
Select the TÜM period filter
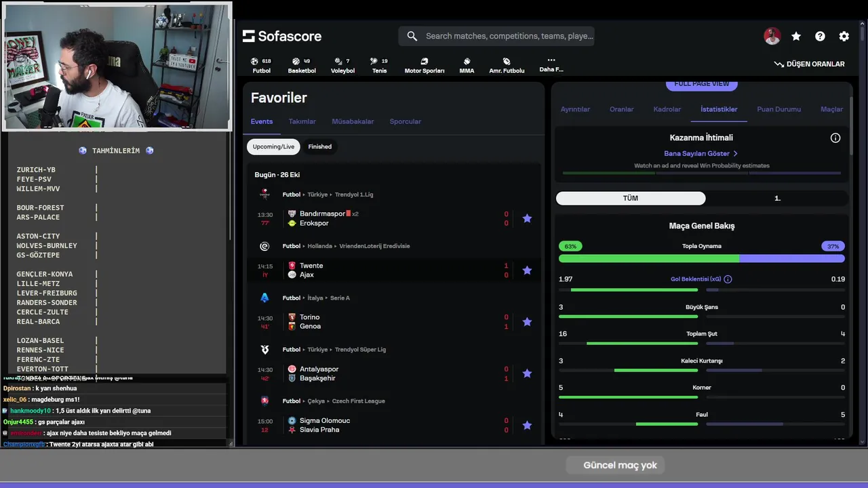[x=631, y=198]
